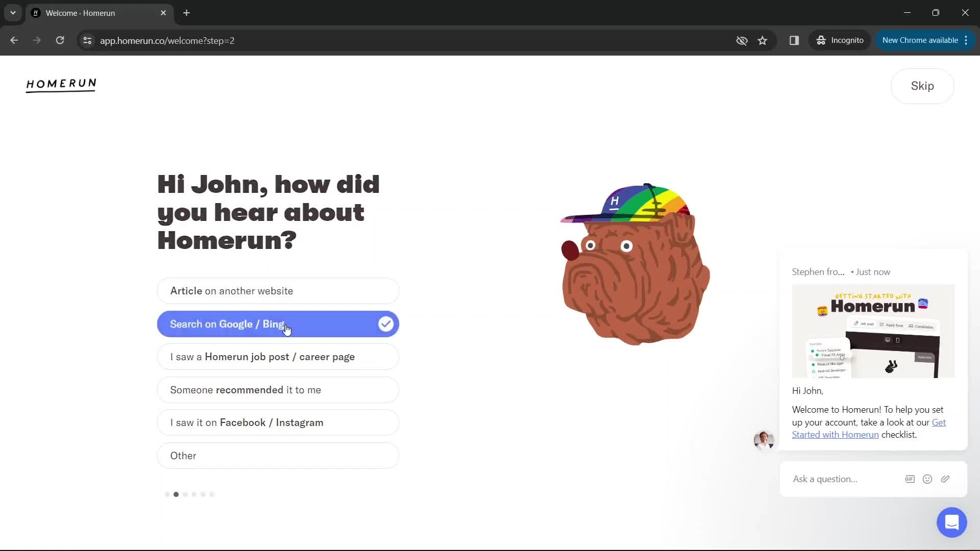This screenshot has width=980, height=551.
Task: Choose Someone recommended it to me
Action: (x=278, y=390)
